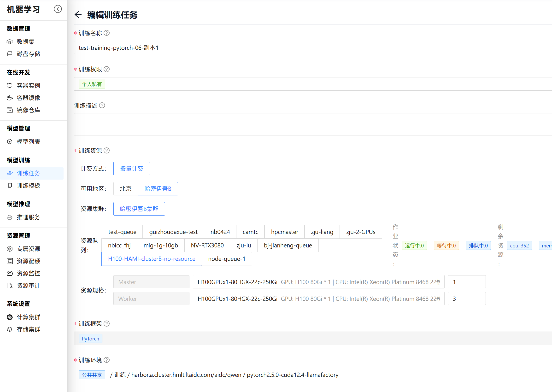Click the 哈密伊吾B集群 cluster button
The width and height of the screenshot is (552, 392).
point(139,209)
